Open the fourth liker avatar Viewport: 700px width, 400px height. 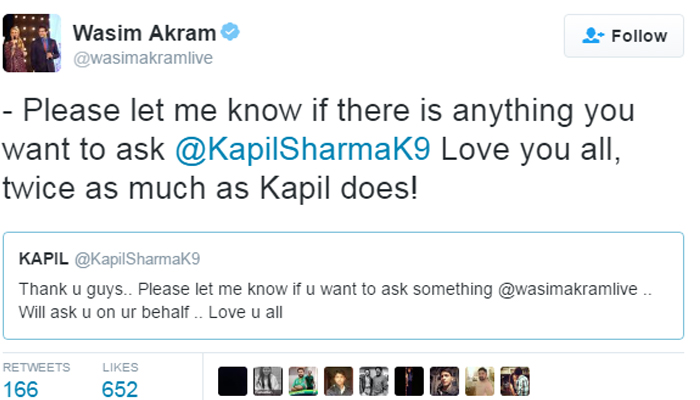click(339, 381)
